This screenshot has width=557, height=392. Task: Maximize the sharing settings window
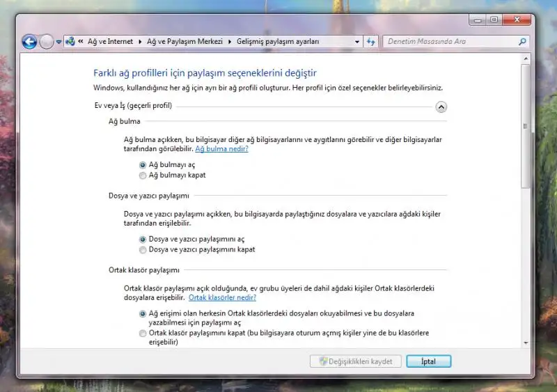[494, 20]
